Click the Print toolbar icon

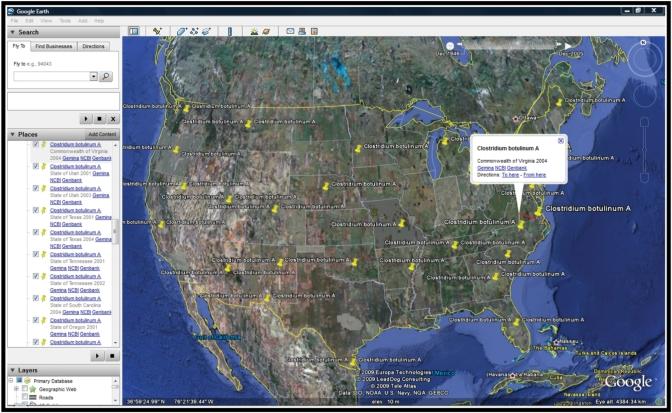[302, 31]
